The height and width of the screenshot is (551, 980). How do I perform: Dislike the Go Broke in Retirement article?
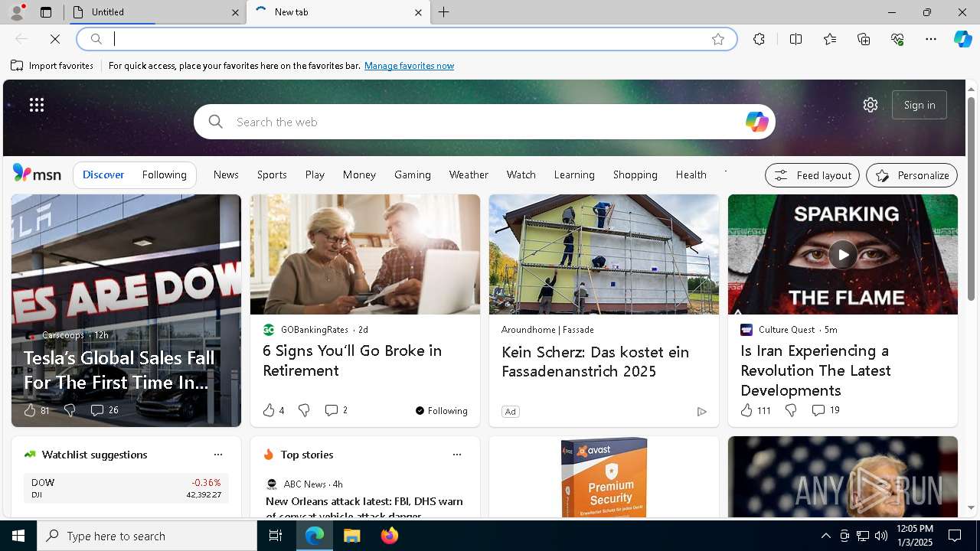(304, 410)
